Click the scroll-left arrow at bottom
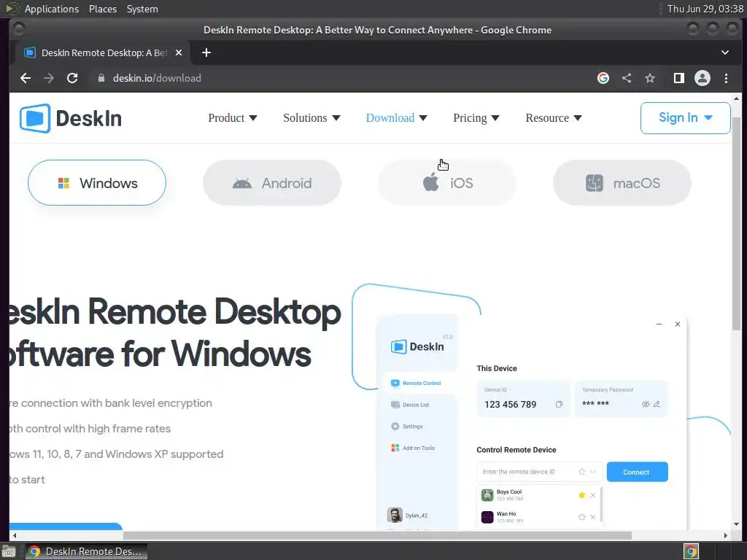The width and height of the screenshot is (747, 560). tap(15, 535)
